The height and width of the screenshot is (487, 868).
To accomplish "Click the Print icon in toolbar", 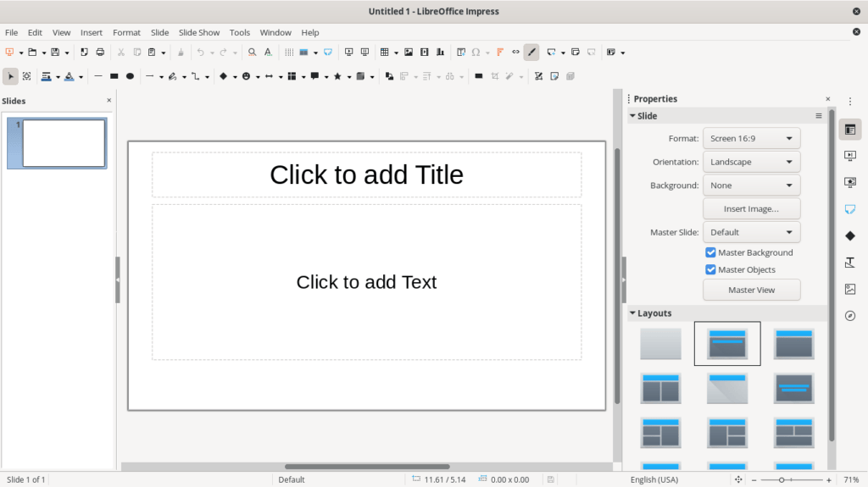I will [x=100, y=53].
